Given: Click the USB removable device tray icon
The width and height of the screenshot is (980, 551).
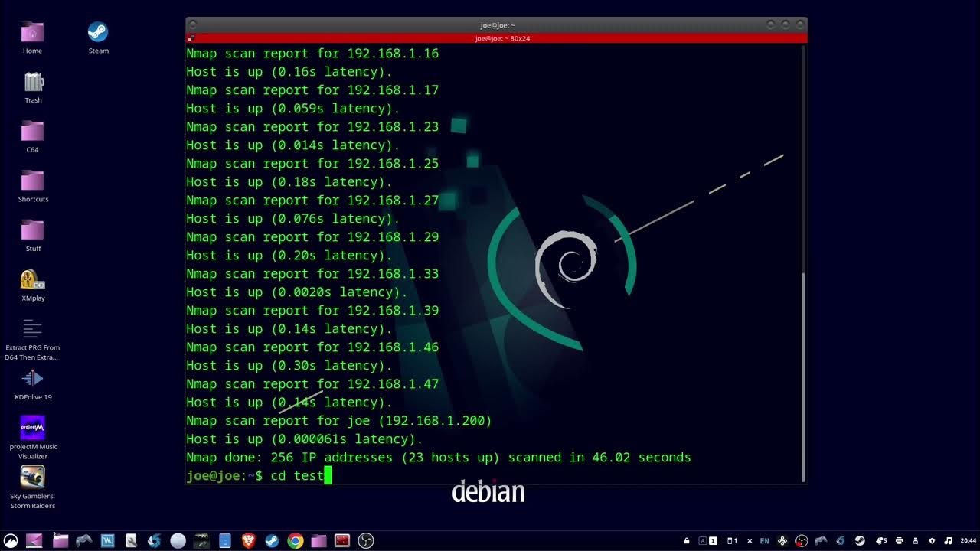Looking at the screenshot, I should pyautogui.click(x=916, y=540).
